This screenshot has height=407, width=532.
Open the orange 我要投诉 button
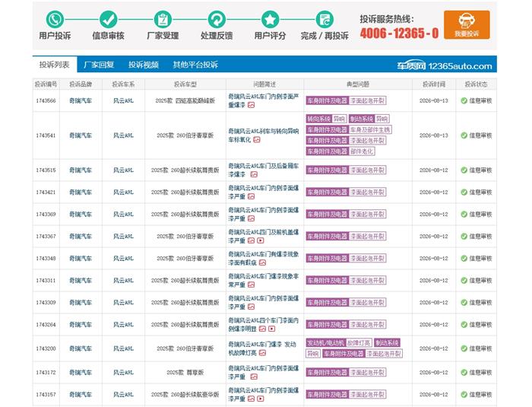(467, 24)
